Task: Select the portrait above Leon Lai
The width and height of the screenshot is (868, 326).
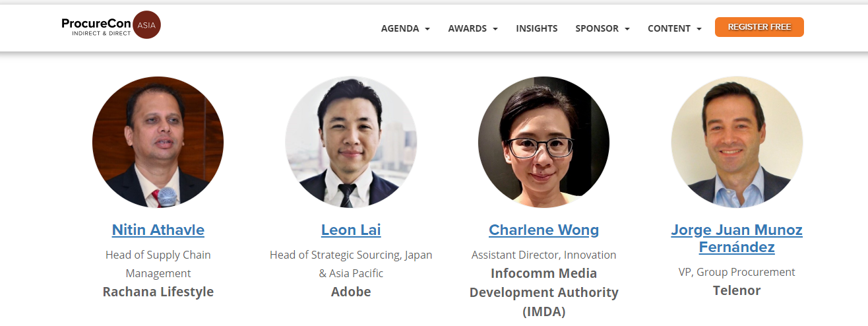Action: tap(351, 142)
